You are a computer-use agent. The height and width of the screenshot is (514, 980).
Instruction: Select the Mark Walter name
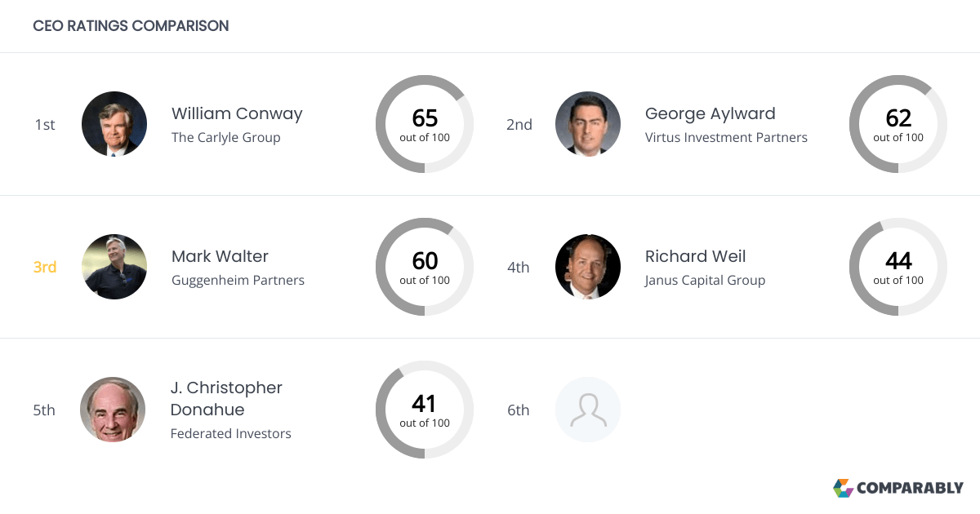click(220, 256)
